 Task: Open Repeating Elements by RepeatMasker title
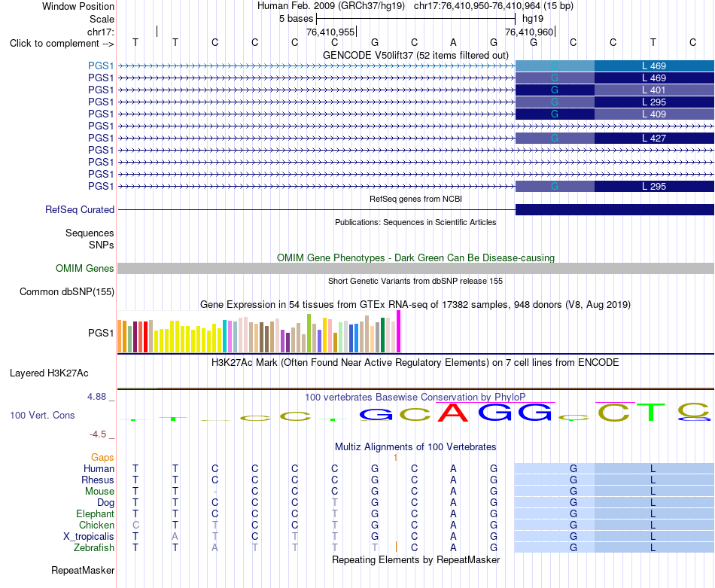point(415,559)
